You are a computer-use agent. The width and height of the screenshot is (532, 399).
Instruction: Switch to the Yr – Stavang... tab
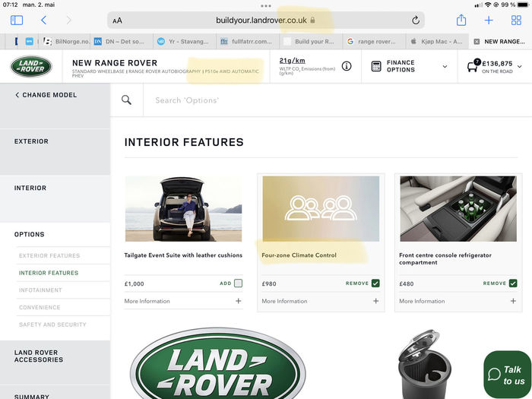click(x=183, y=41)
